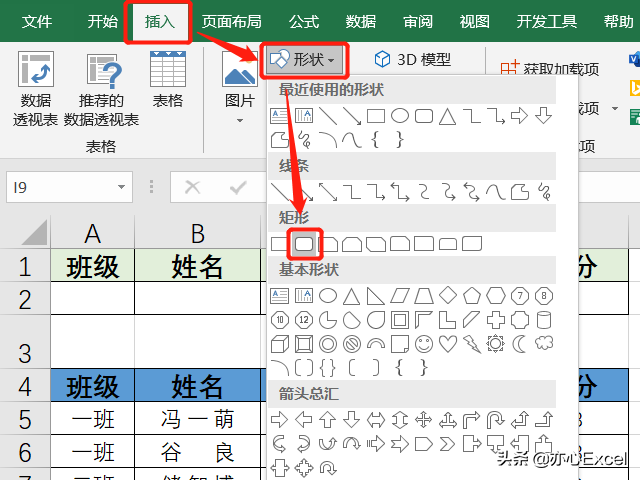
Task: Select column A header
Action: pos(93,233)
